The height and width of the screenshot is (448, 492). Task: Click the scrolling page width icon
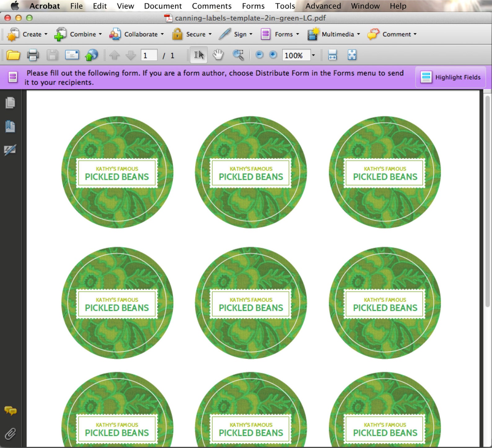[x=332, y=55]
